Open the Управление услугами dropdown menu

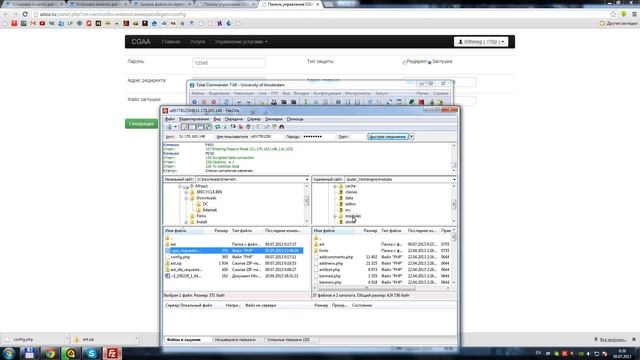[241, 42]
